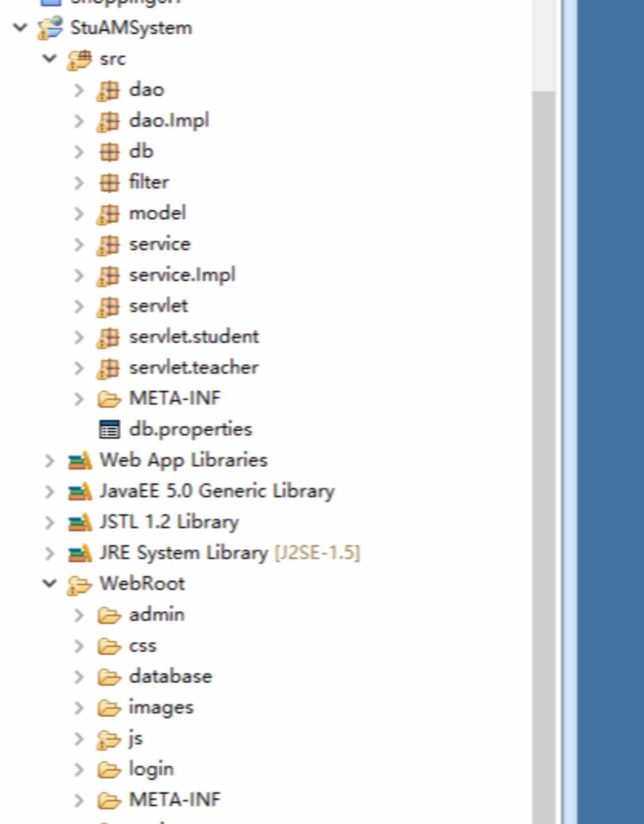Select the 'service.Impl' package label

pos(182,276)
